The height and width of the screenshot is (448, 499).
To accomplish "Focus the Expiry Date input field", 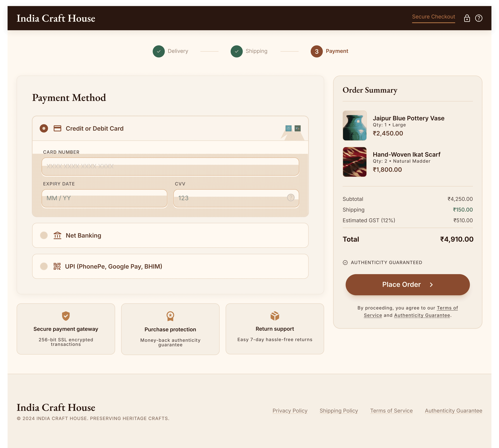I will coord(104,198).
